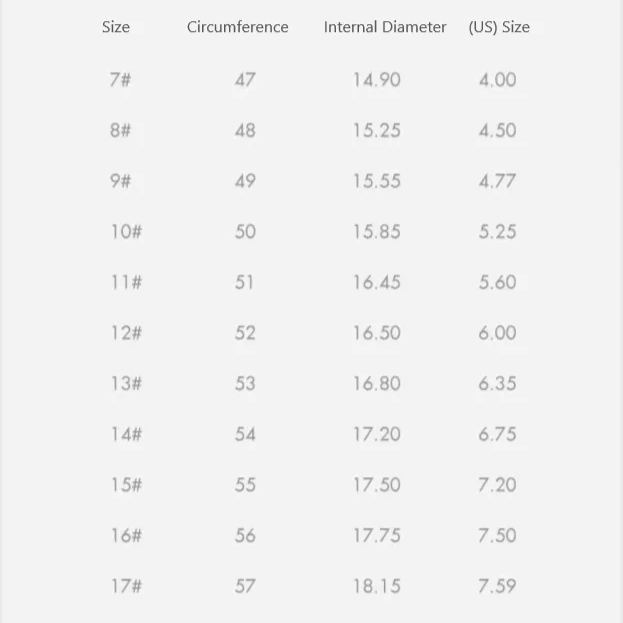Screen dimensions: 623x623
Task: Click the Size column header
Action: pyautogui.click(x=116, y=27)
